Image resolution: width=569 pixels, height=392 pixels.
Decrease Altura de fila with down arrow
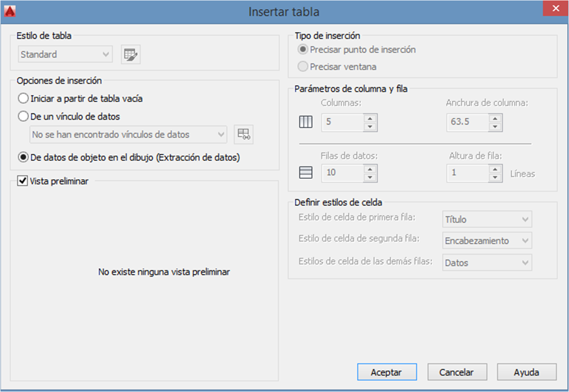pyautogui.click(x=495, y=177)
